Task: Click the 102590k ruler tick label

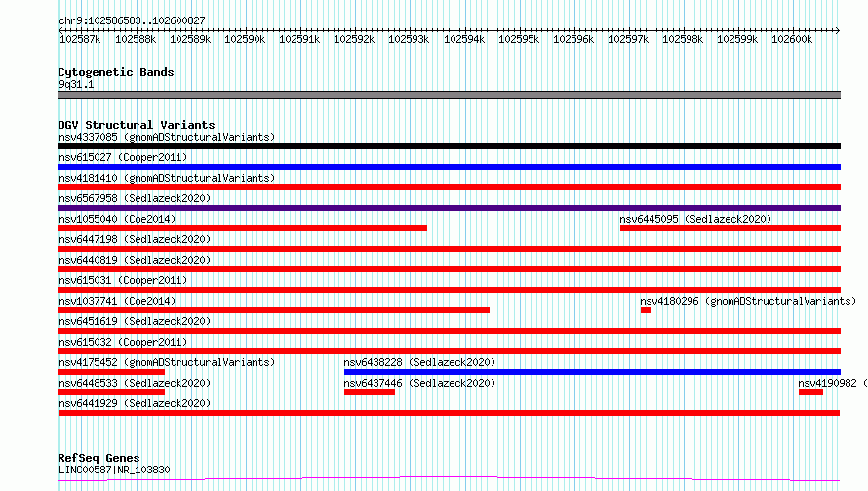Action: tap(245, 39)
